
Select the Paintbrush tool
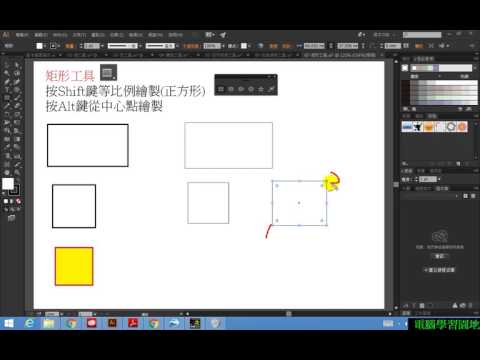[x=17, y=98]
